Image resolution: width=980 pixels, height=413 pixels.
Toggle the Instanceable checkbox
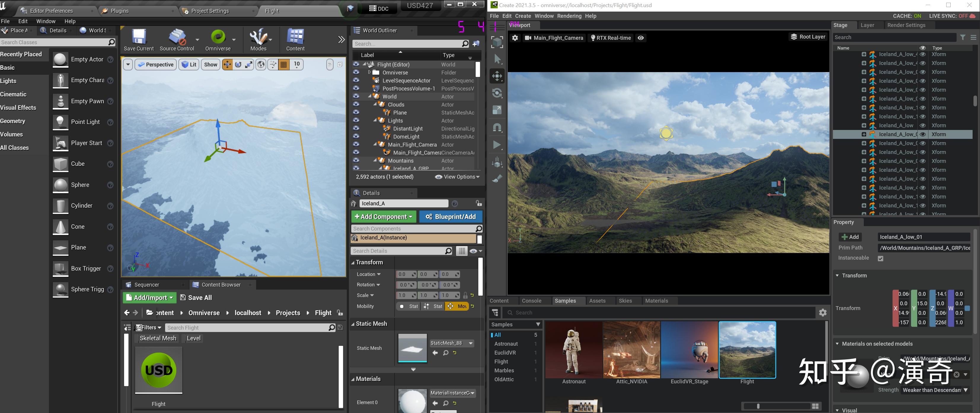pos(880,258)
